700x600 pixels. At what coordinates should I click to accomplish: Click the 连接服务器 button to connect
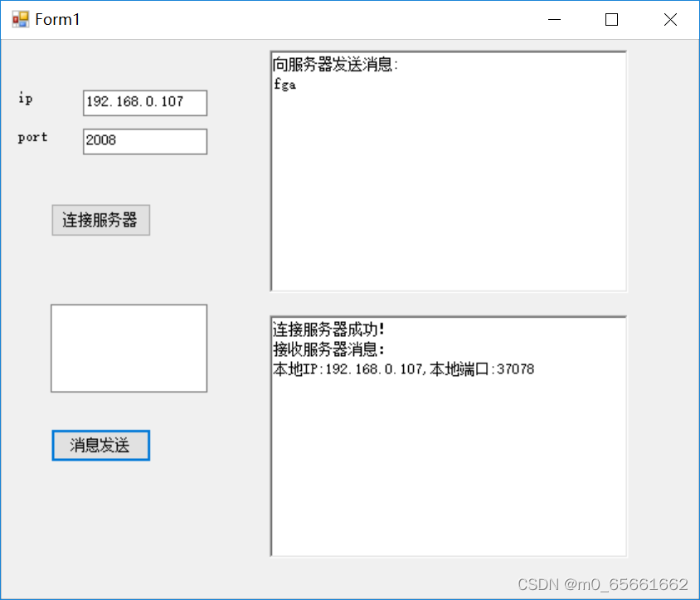pyautogui.click(x=100, y=220)
